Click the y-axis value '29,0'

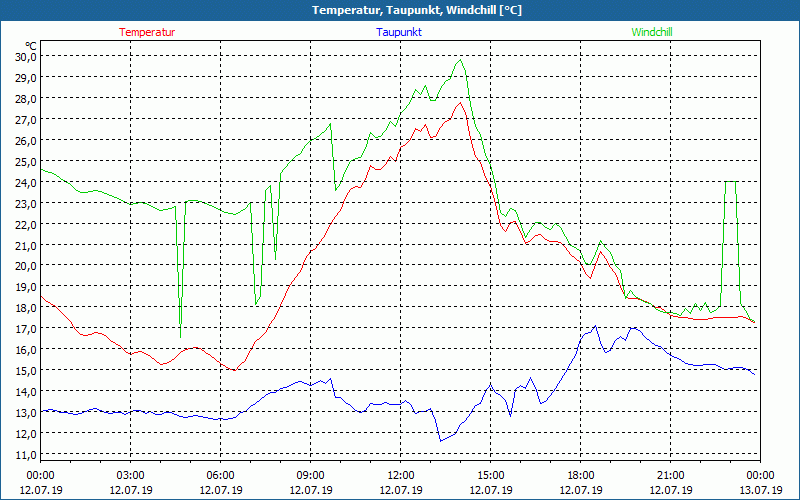click(26, 78)
